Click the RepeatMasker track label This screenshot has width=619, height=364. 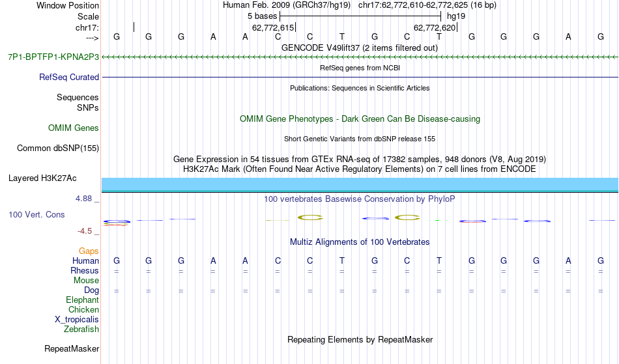coord(72,348)
